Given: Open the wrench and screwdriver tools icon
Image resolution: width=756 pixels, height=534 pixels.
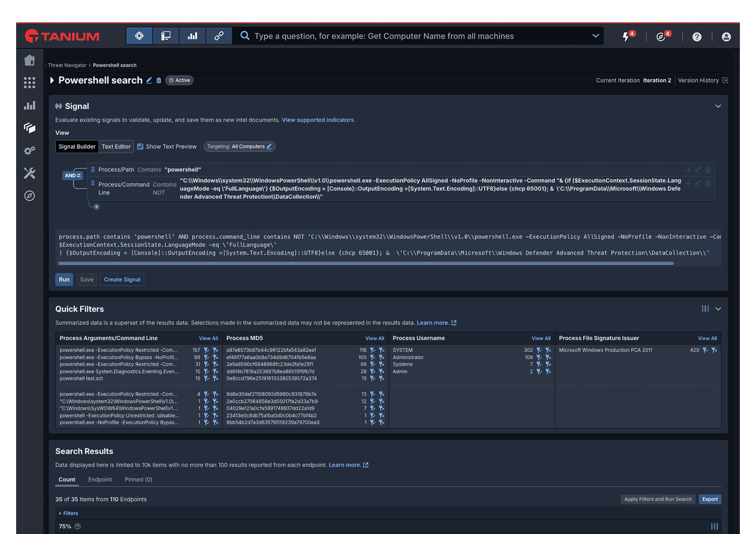Looking at the screenshot, I should [30, 173].
